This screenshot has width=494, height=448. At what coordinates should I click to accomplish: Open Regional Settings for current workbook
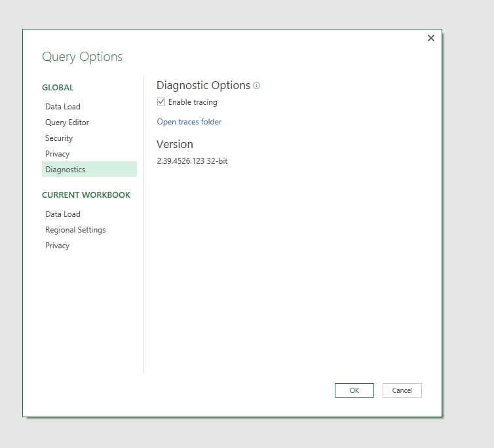click(x=75, y=230)
